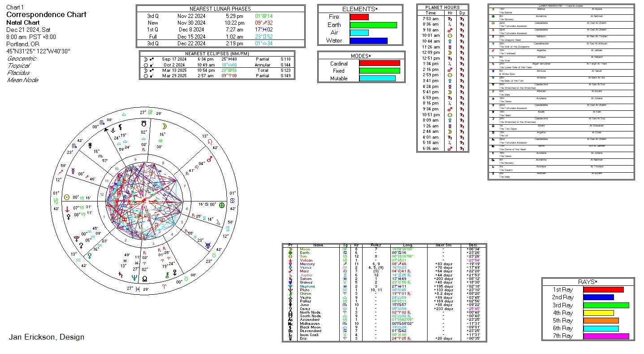Click the Ascendant As symbol in the planet table

point(290,320)
